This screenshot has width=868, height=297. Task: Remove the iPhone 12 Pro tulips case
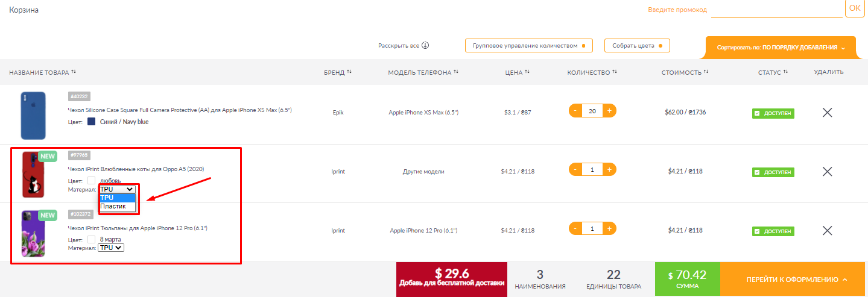pyautogui.click(x=827, y=231)
